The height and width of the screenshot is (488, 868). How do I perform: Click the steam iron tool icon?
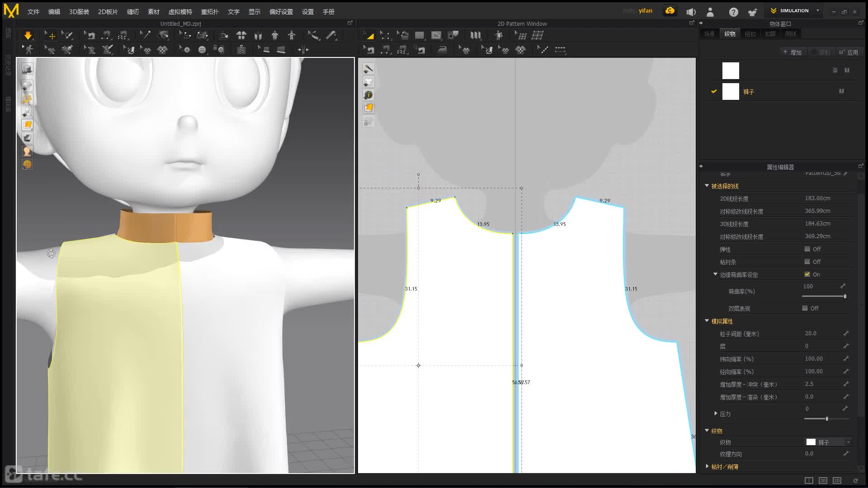(x=442, y=50)
